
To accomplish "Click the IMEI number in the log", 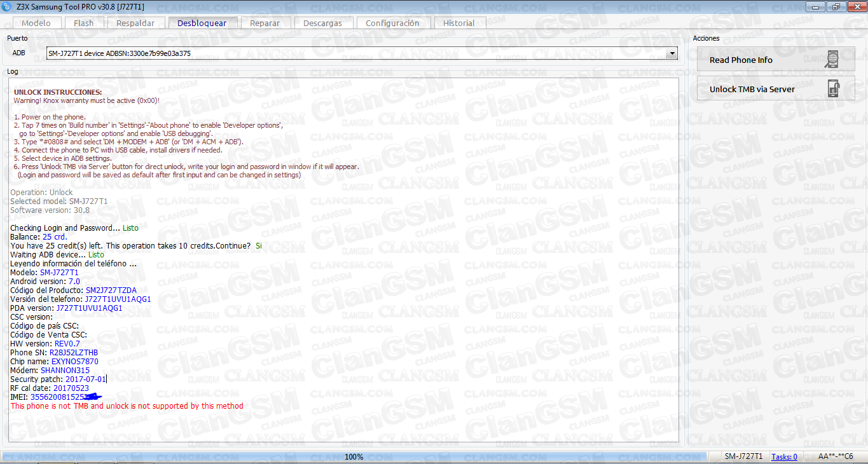I will click(x=66, y=397).
